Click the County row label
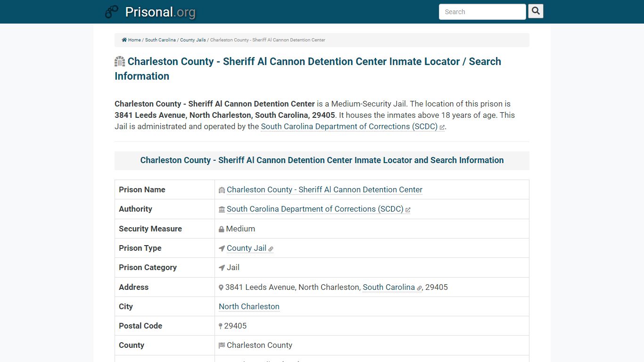 [132, 345]
